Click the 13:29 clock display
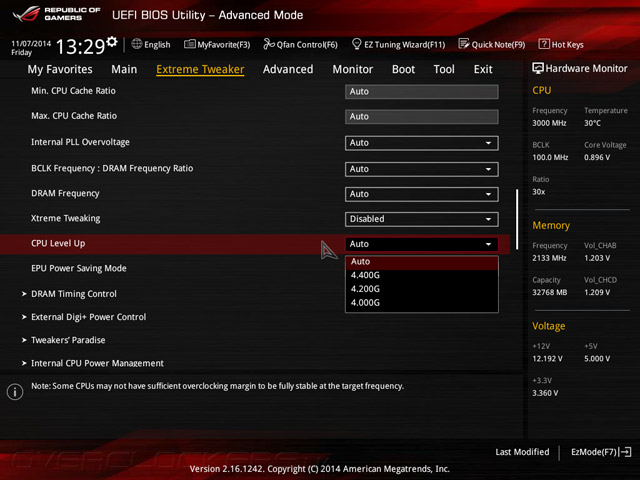 (80, 47)
